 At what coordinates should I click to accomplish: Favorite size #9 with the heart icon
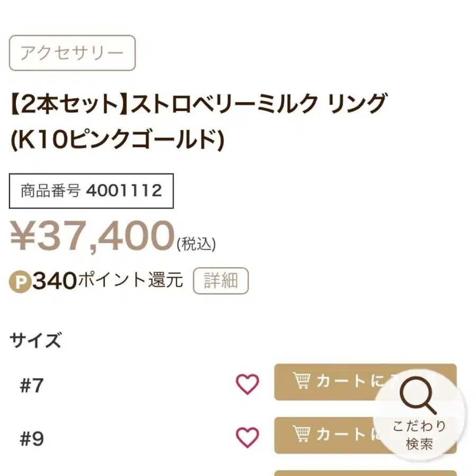(248, 437)
